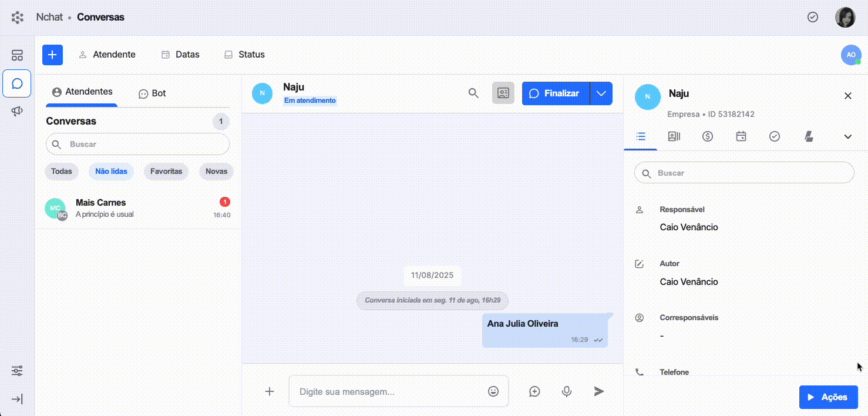
Task: Close the Naju details panel
Action: 848,96
